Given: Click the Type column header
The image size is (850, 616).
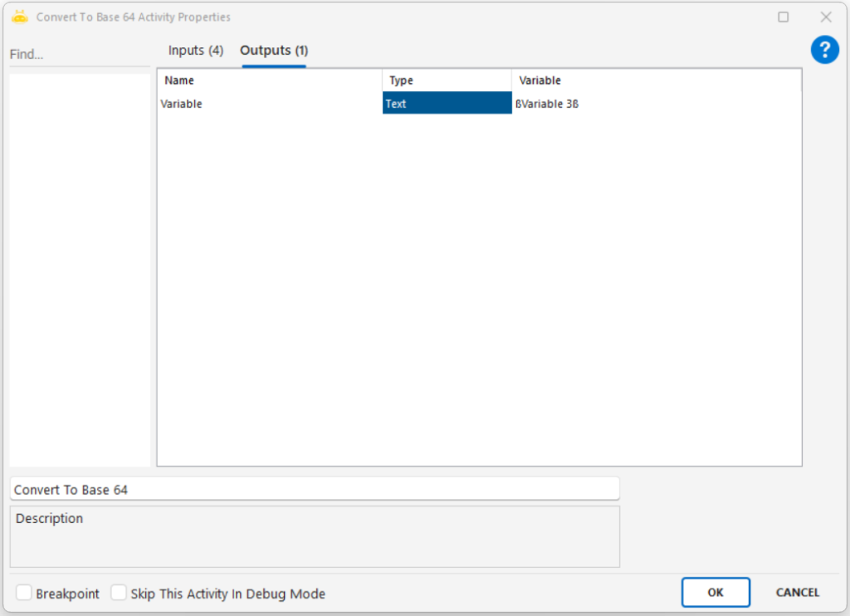Looking at the screenshot, I should coord(447,81).
